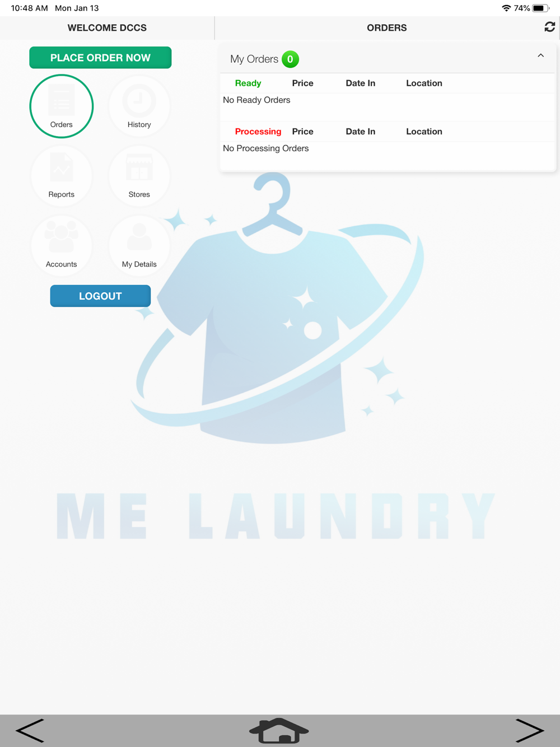The image size is (560, 747).
Task: Click the LOGOUT button
Action: 100,296
